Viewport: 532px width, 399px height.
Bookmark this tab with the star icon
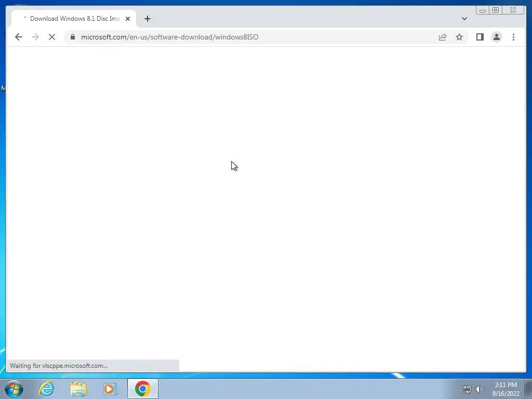[x=459, y=37]
